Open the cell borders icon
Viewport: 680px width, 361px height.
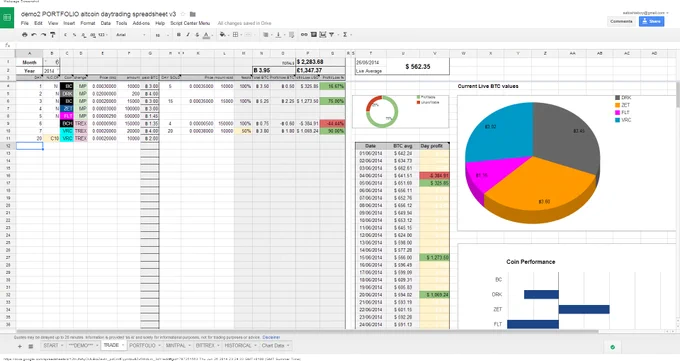click(x=235, y=35)
